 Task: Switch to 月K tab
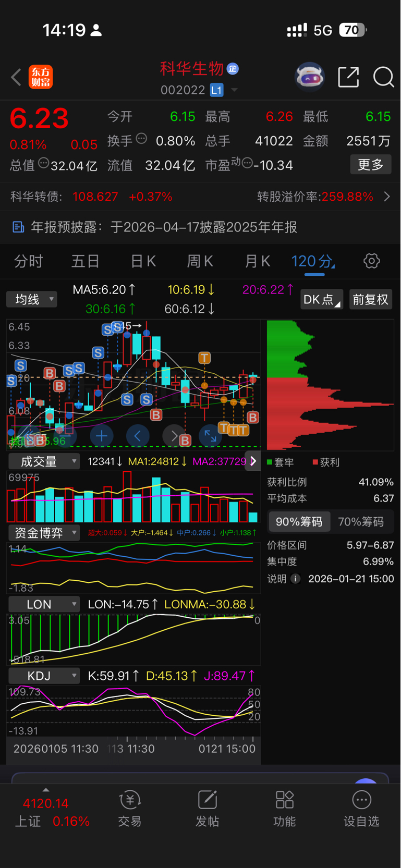tap(258, 261)
